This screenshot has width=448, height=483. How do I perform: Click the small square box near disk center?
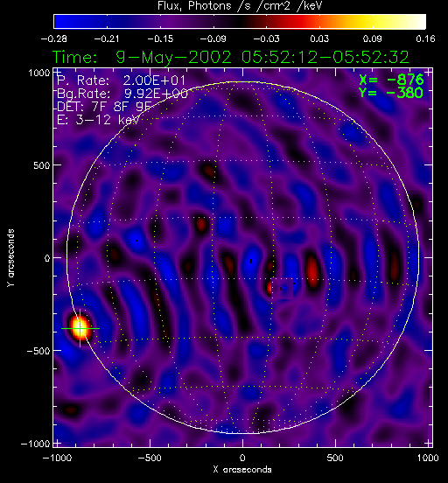click(x=282, y=289)
